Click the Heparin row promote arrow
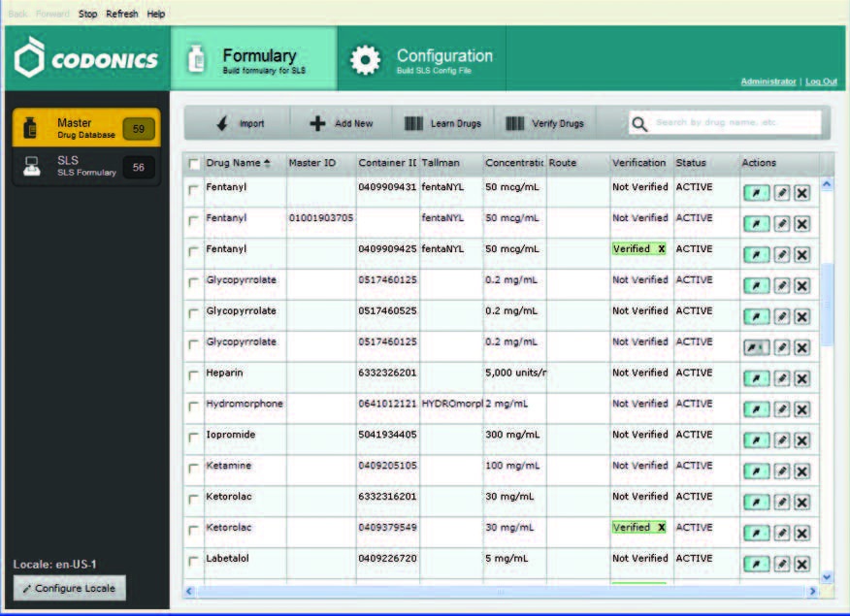Screen dimensions: 850x616 [756, 377]
